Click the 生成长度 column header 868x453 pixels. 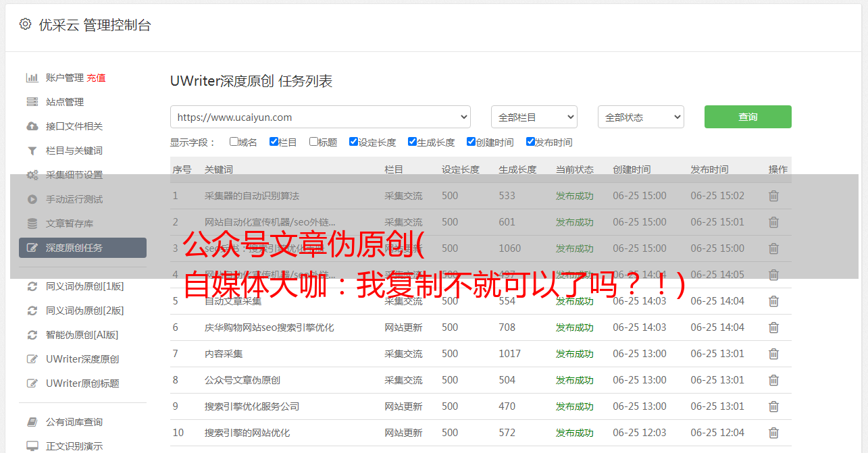(x=517, y=169)
